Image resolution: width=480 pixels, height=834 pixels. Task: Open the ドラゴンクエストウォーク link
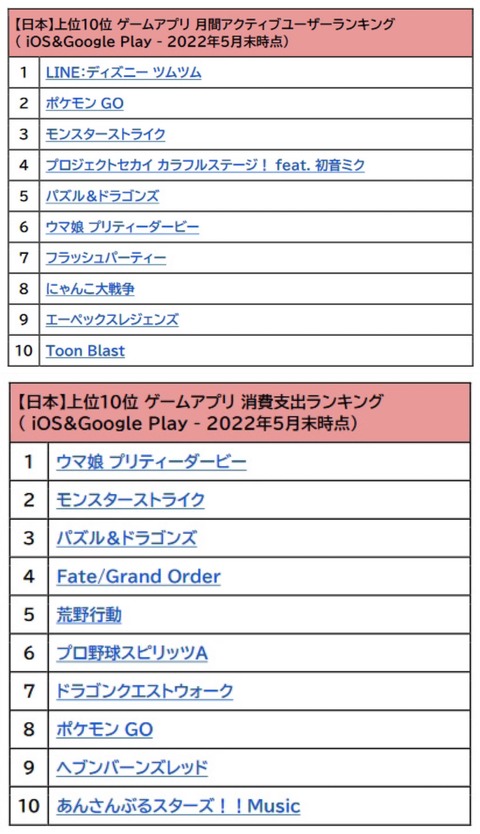tap(145, 691)
